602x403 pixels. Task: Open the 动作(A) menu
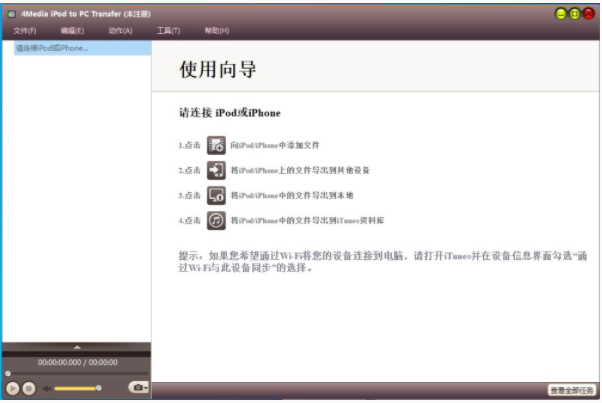pyautogui.click(x=121, y=31)
